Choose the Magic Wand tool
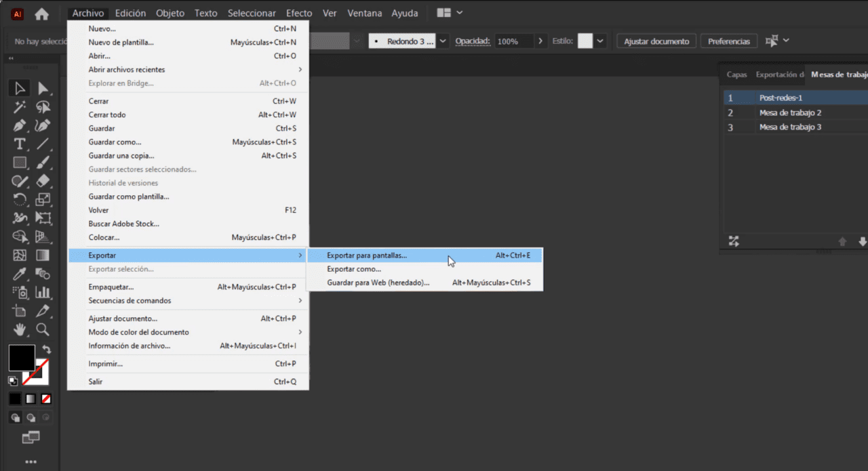This screenshot has height=471, width=868. pyautogui.click(x=19, y=106)
